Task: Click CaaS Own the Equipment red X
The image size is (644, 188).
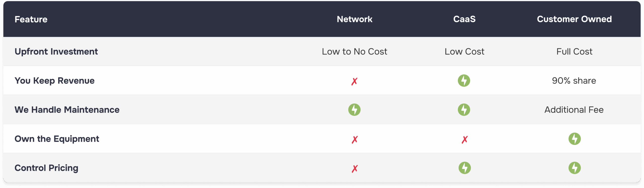Action: coord(465,139)
